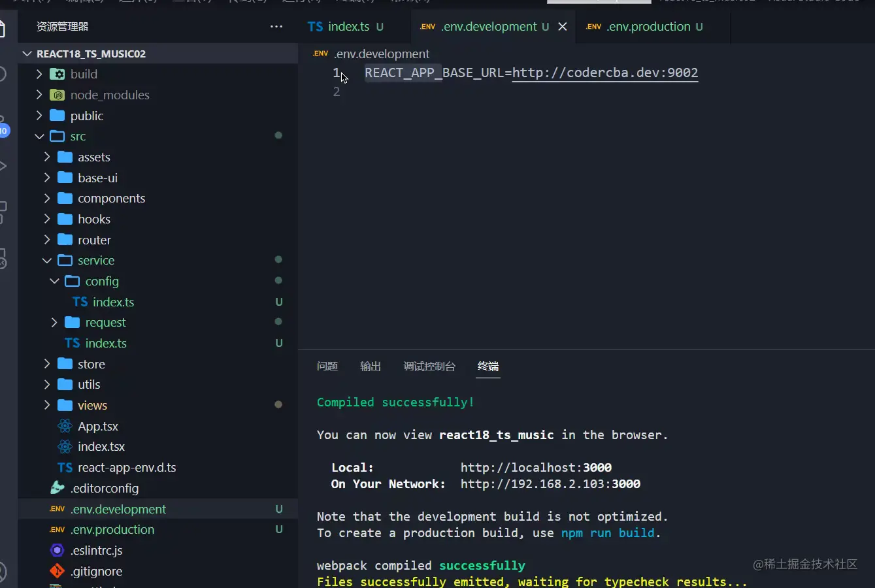Image resolution: width=875 pixels, height=588 pixels.
Task: Expand the public folder chevron
Action: [39, 116]
